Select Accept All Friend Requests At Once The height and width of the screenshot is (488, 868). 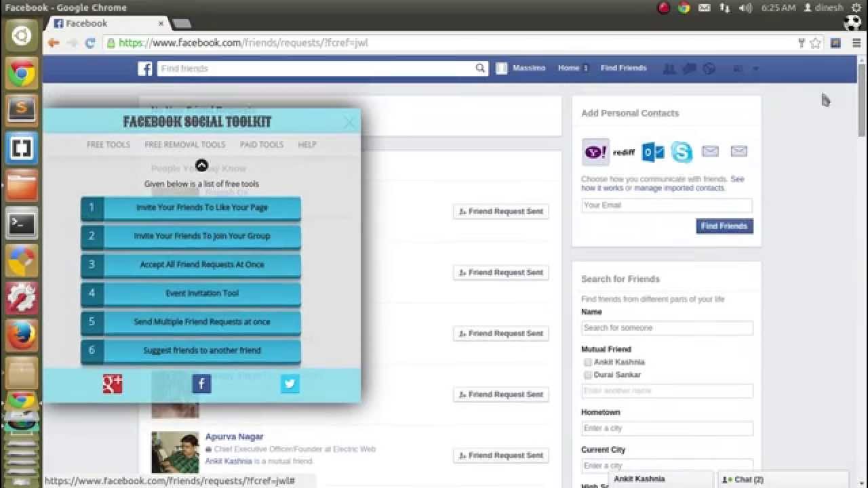pos(191,265)
